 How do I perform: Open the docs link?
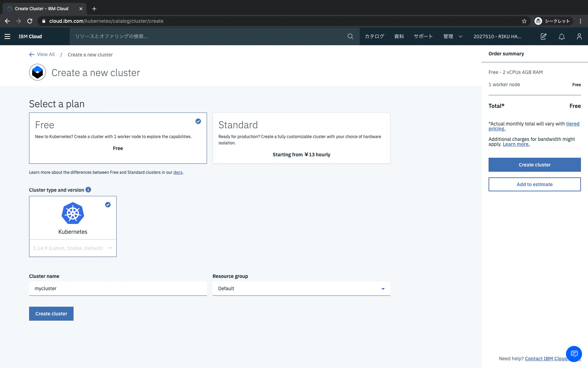click(x=178, y=172)
